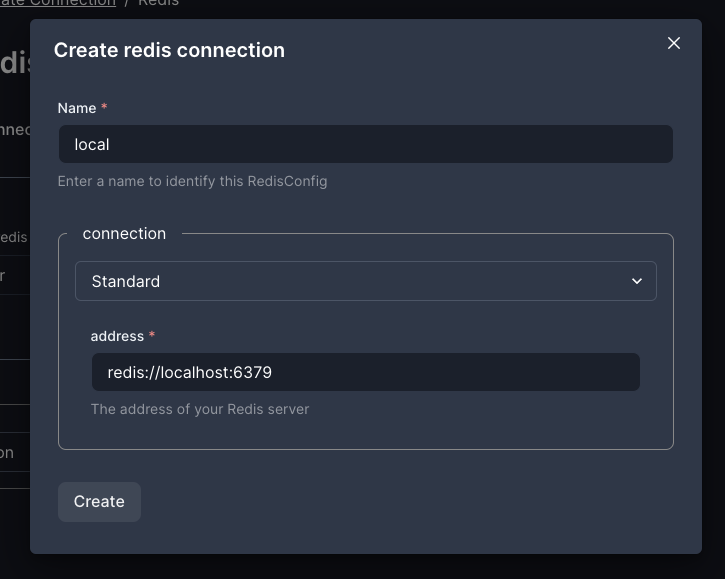Screen dimensions: 725x579
Task: Click the dialog title Create redis connection
Action: 169,50
